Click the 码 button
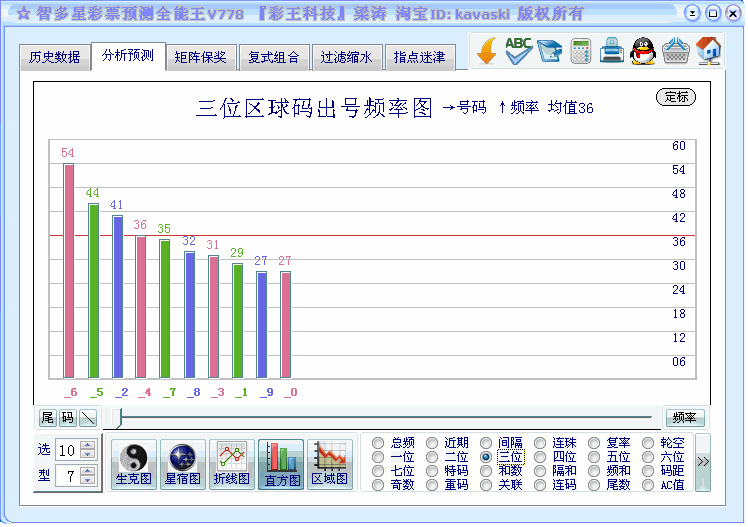Viewport: 748px width, 527px height. point(68,418)
